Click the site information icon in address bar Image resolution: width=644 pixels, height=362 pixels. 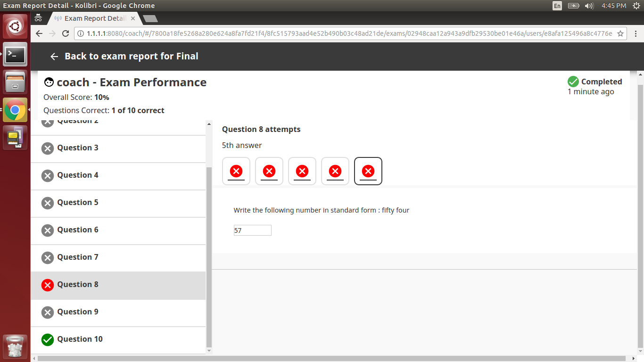point(82,33)
